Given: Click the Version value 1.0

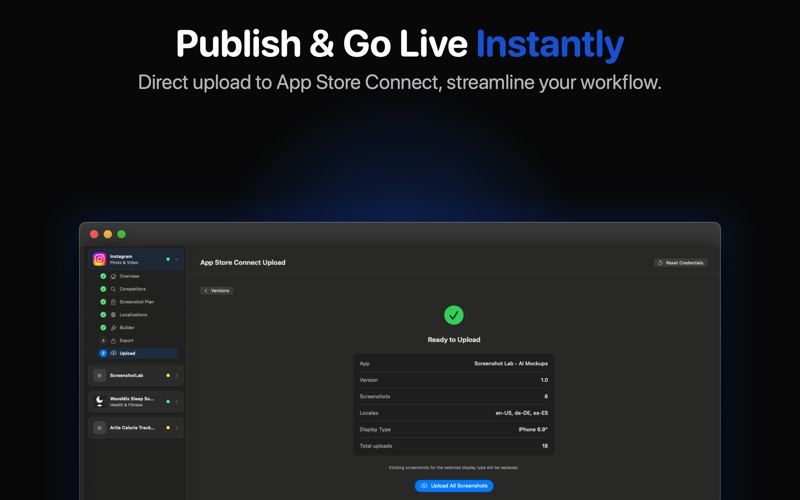Looking at the screenshot, I should (544, 380).
